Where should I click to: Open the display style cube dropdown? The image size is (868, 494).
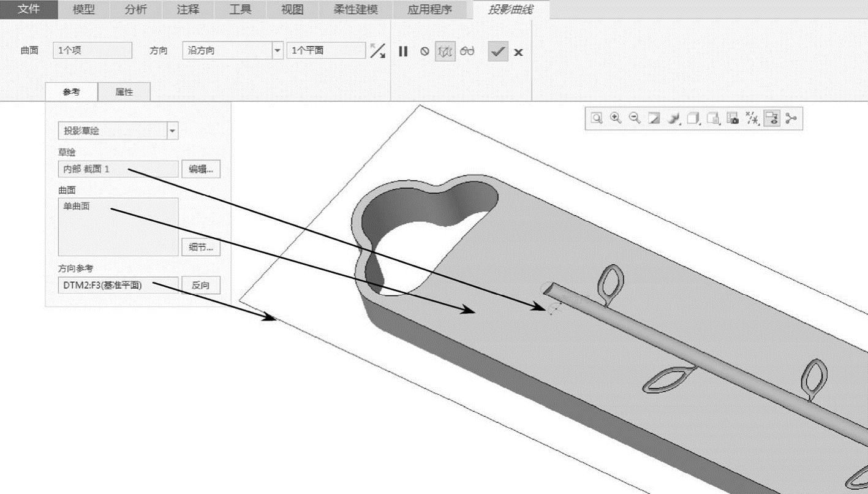[x=693, y=118]
